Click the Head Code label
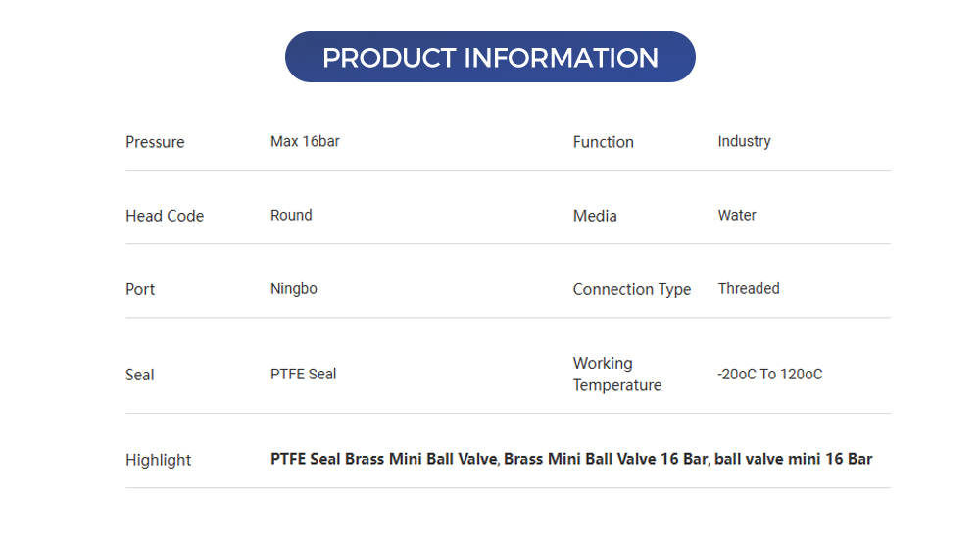Image resolution: width=980 pixels, height=553 pixels. (165, 216)
